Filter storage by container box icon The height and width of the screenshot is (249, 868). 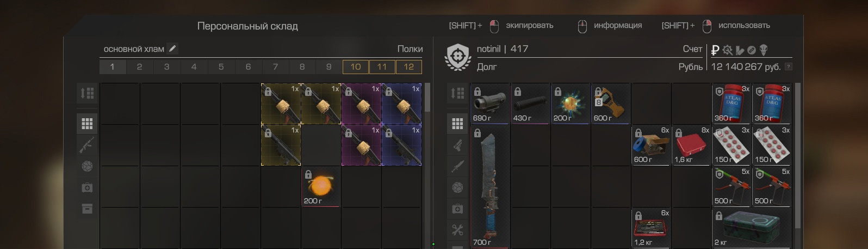87,209
